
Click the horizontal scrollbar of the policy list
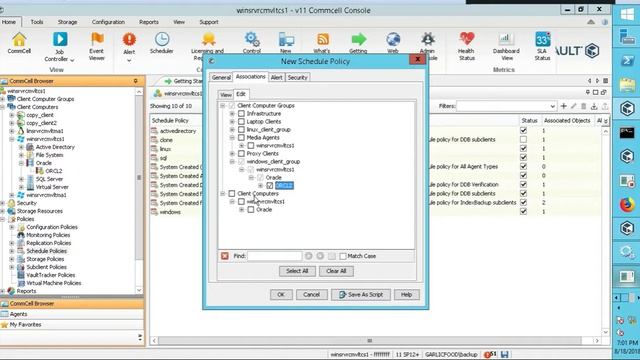[369, 340]
